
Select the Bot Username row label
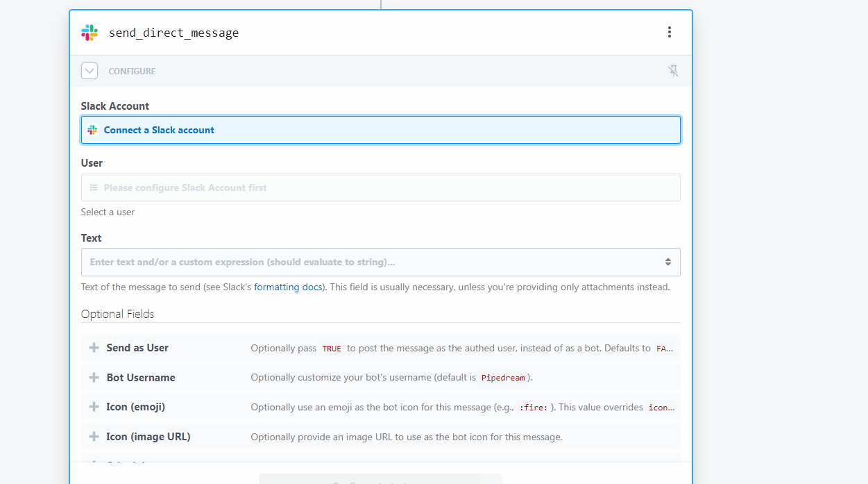(x=141, y=378)
